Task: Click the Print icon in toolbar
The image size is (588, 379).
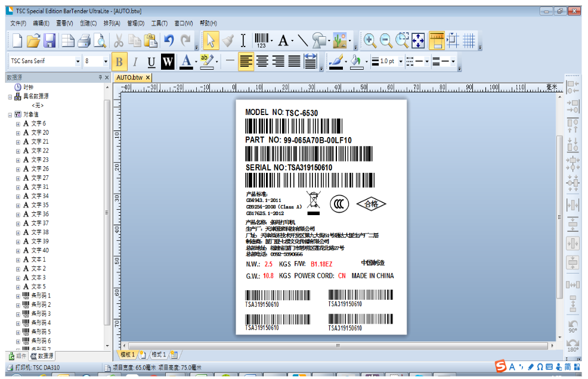Action: [84, 41]
